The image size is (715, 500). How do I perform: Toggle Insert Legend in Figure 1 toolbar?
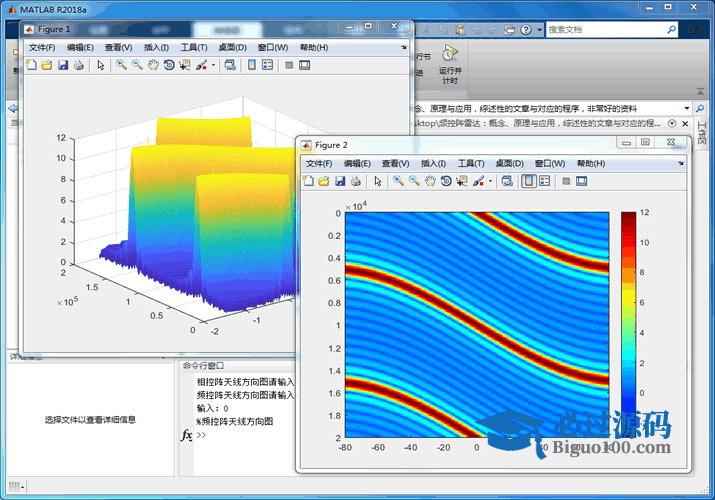(x=268, y=65)
